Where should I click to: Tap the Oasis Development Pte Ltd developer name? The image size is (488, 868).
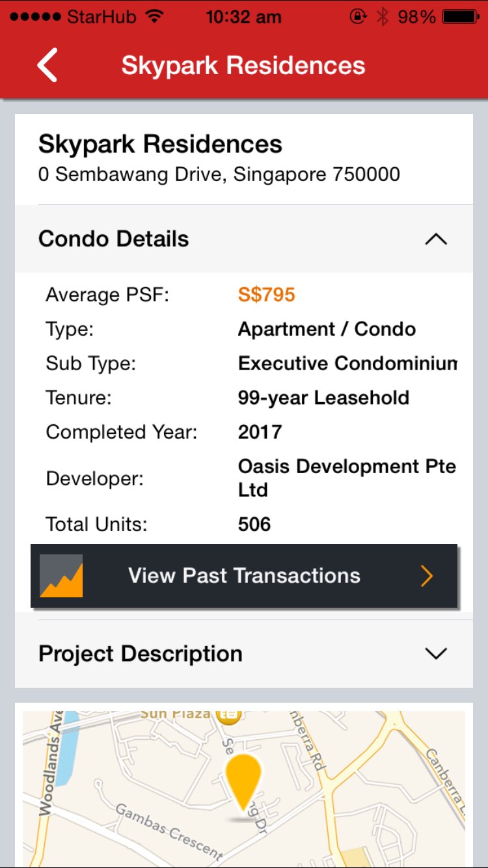tap(347, 478)
